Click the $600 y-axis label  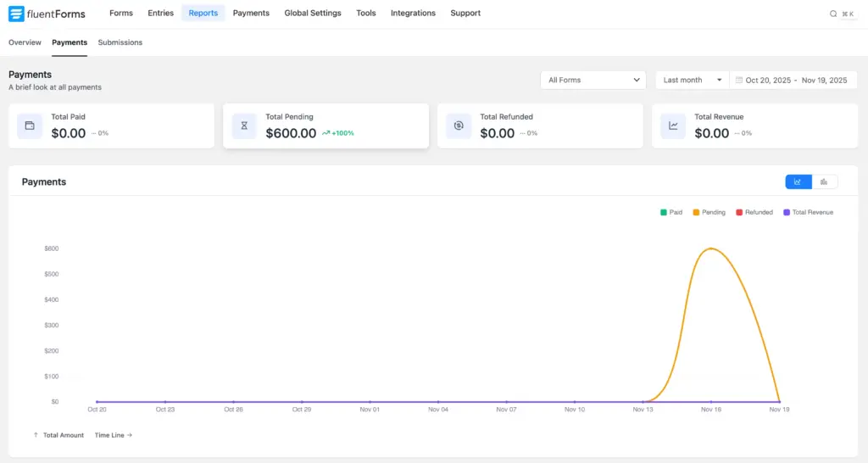pos(52,248)
